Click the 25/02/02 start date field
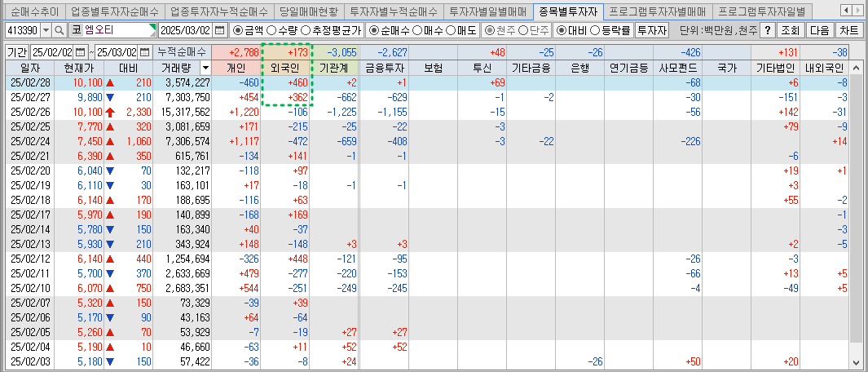Screen dimensions: 868x372 [52, 53]
